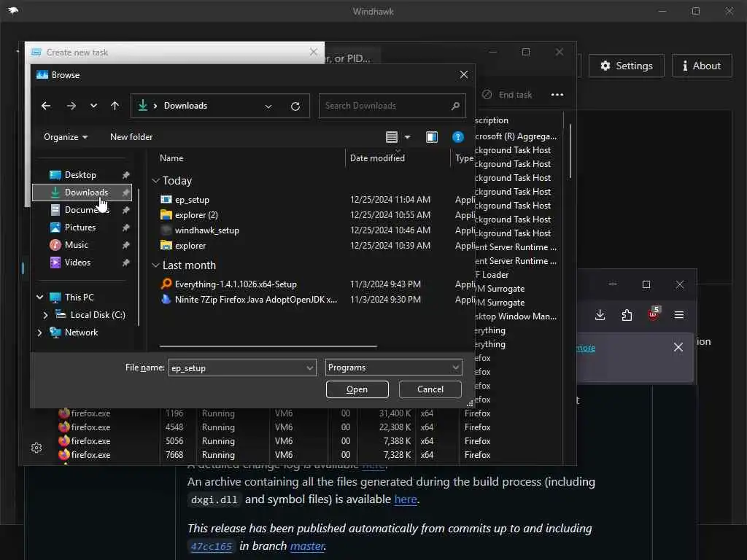
Task: Go up one folder level
Action: (115, 106)
